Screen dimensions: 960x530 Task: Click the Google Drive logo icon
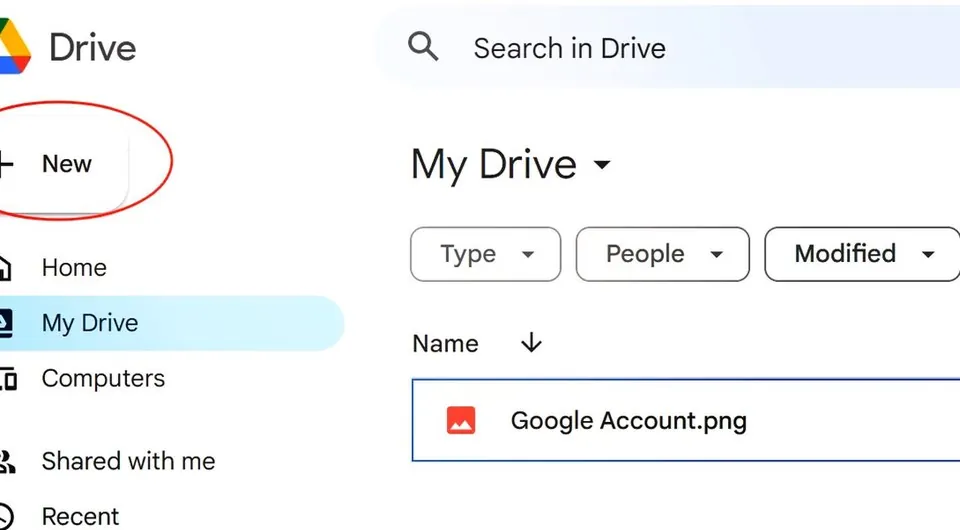tap(15, 47)
